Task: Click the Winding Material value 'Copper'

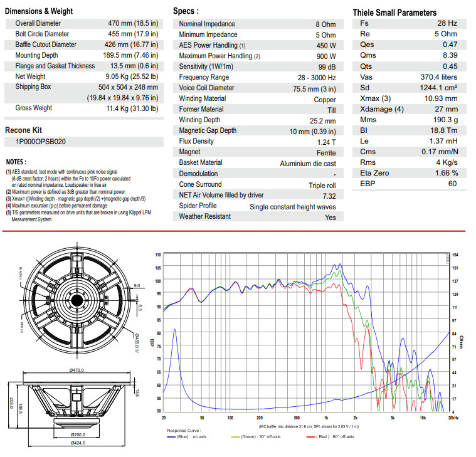Action: (x=325, y=100)
